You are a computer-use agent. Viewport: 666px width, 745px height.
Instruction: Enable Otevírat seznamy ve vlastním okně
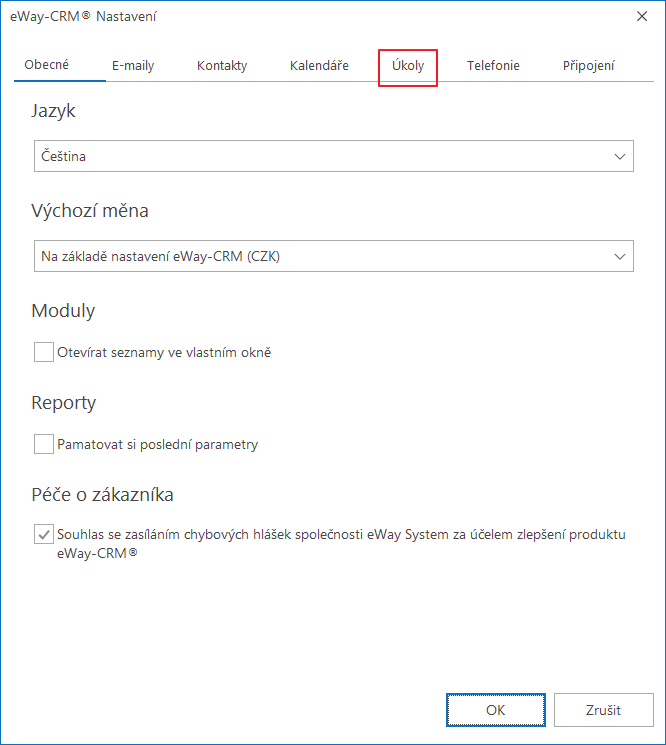point(44,352)
